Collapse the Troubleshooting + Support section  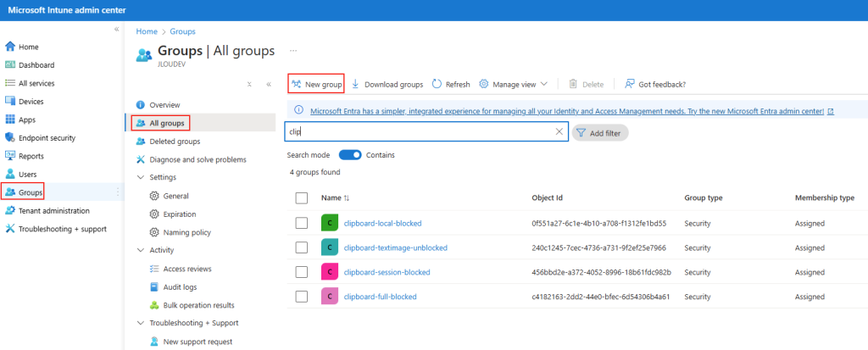(140, 323)
